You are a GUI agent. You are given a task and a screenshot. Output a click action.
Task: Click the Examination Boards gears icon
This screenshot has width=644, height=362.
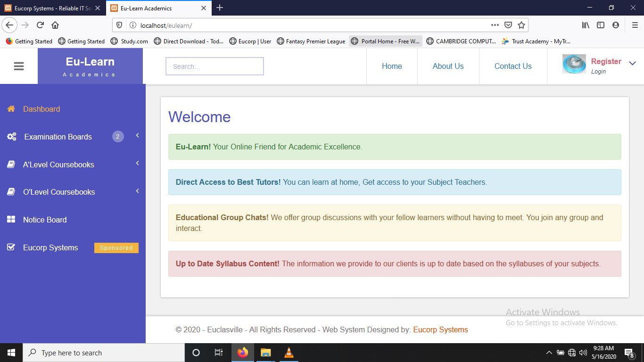click(x=12, y=137)
